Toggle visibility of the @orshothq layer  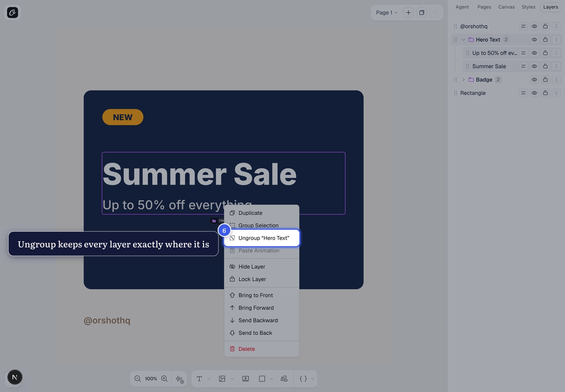(534, 26)
